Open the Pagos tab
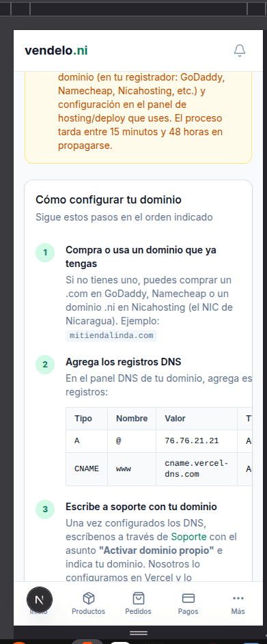 (x=188, y=603)
